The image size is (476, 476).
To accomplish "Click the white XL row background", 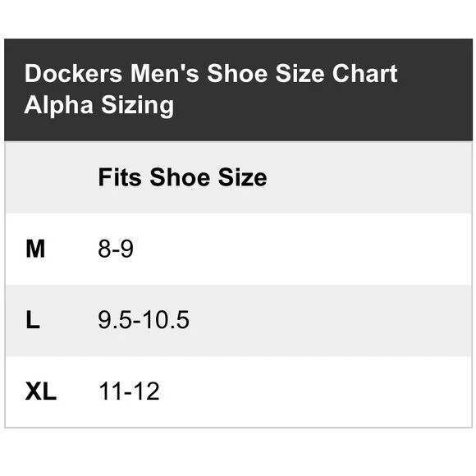I will tap(238, 391).
